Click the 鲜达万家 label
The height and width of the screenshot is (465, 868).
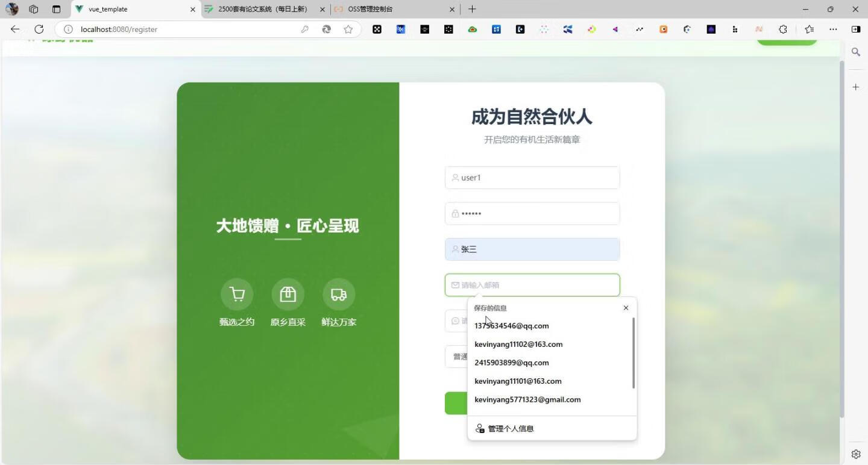pos(339,322)
